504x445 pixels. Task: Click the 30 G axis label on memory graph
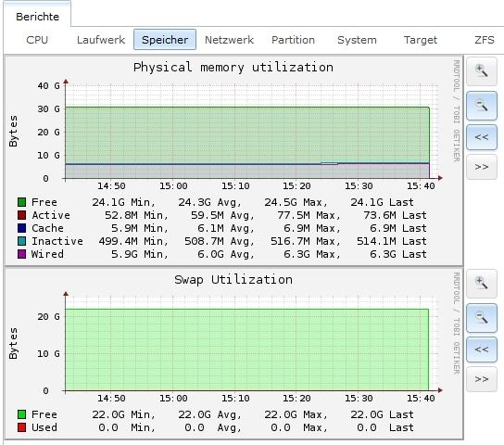(x=48, y=109)
